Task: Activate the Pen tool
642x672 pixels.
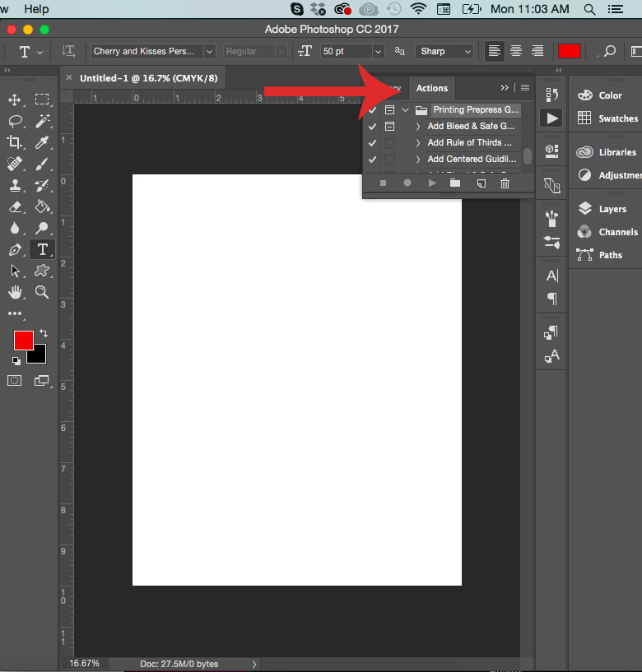Action: [15, 249]
